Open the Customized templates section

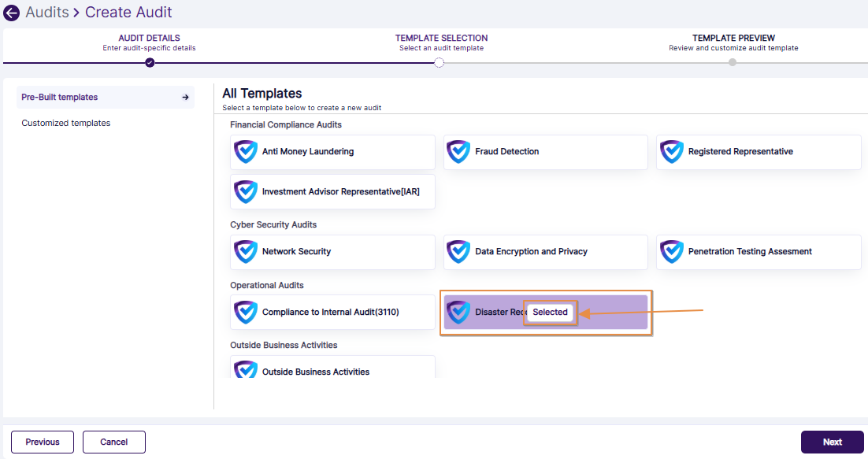[66, 123]
